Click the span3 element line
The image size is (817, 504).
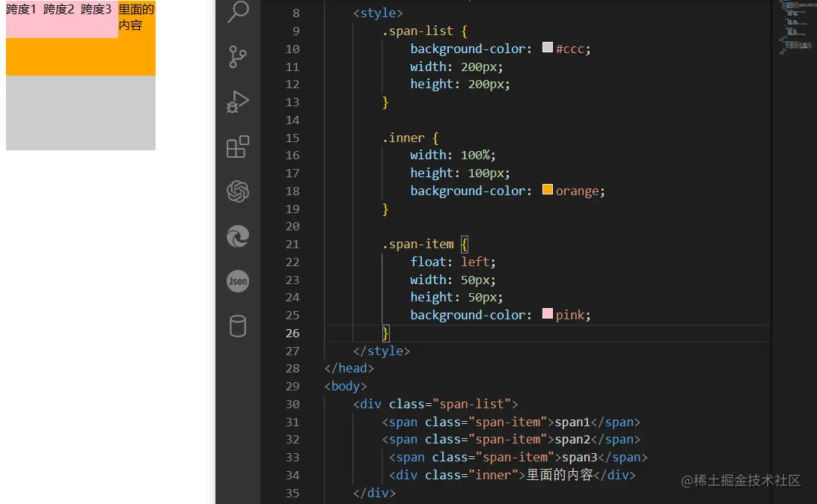518,458
